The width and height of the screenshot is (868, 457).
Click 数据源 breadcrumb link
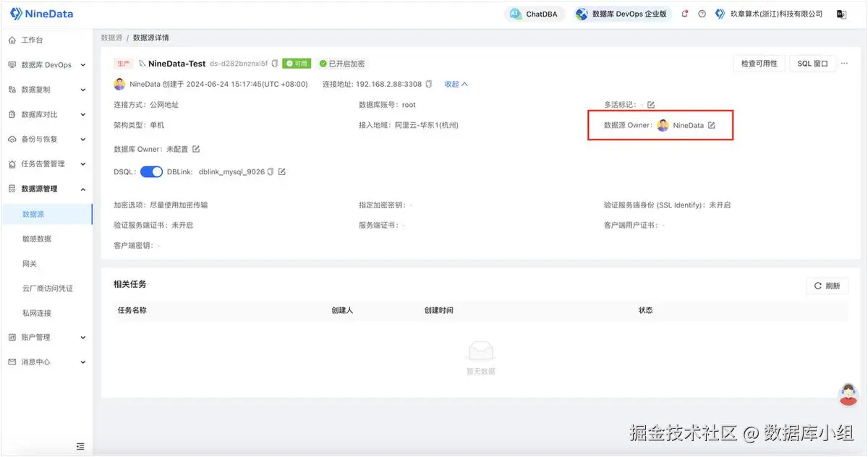click(x=111, y=38)
